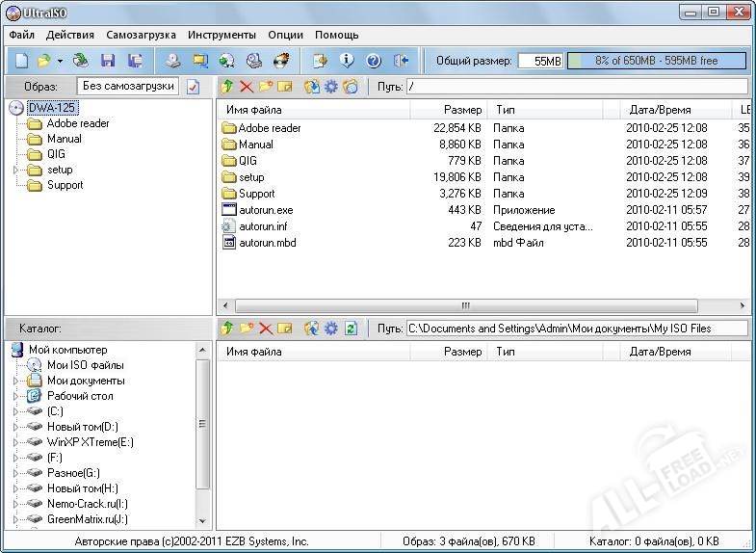Open the Инструменты menu

(222, 35)
